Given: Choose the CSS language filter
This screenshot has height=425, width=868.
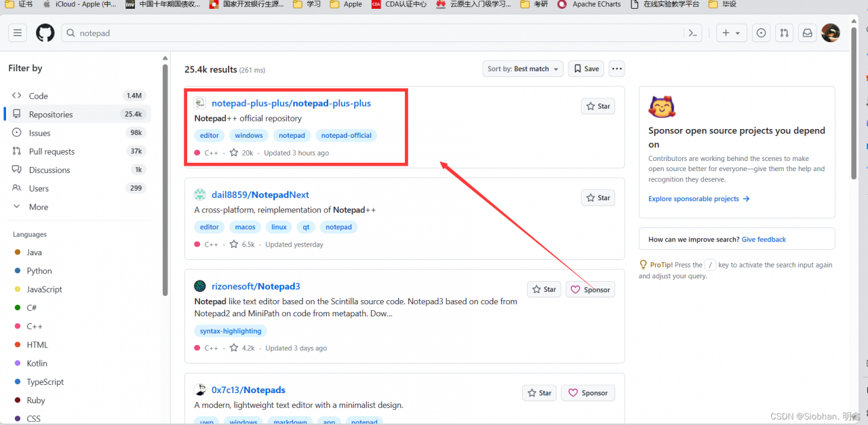Looking at the screenshot, I should (33, 418).
